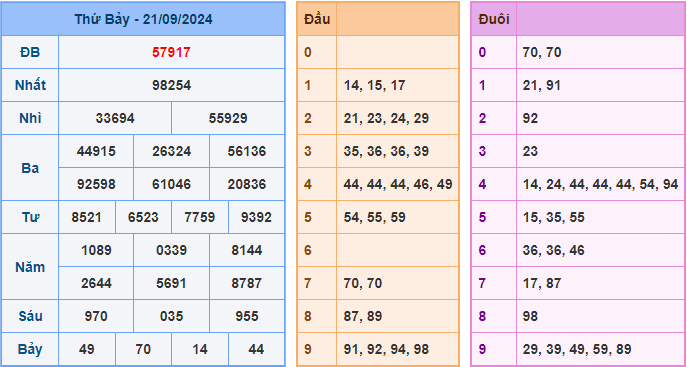Select Ba prize number 20836
687x367 pixels.
(x=247, y=184)
